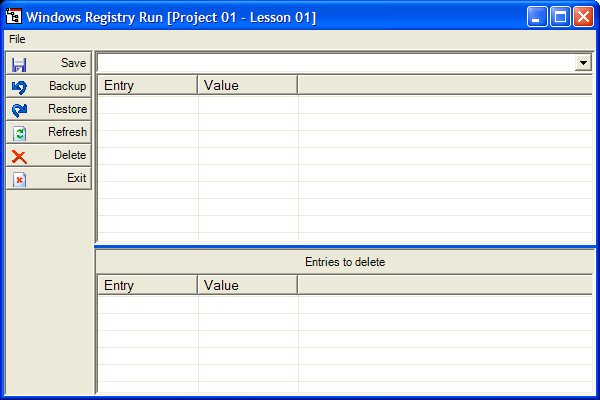Click the Save floppy disk icon
Viewport: 600px width, 400px height.
19,64
